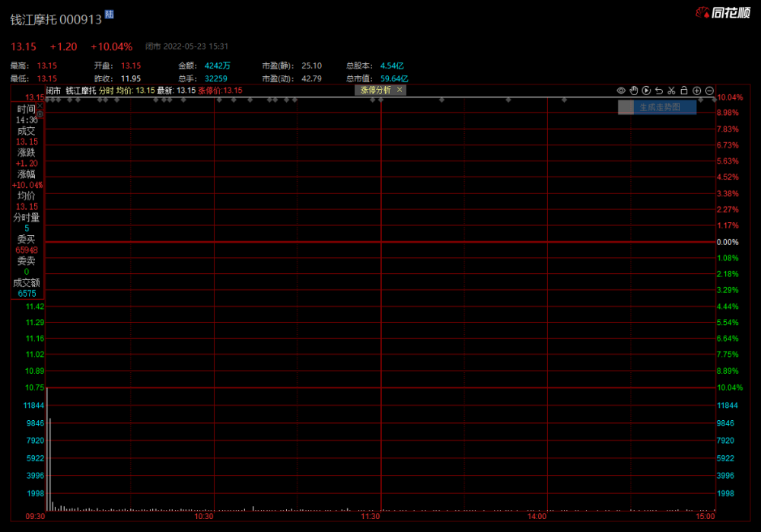Click 成交额 value 6575 in info panel
Screen dimensions: 761x532
(x=27, y=293)
